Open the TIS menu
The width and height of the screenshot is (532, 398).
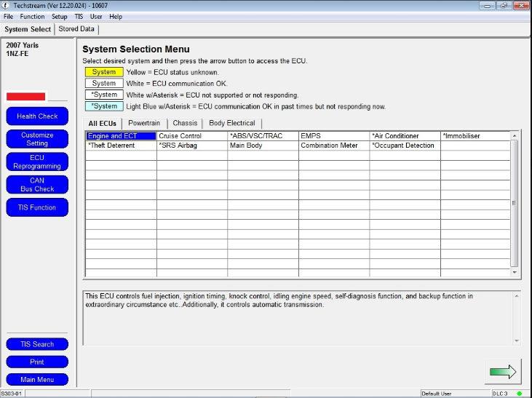(79, 17)
